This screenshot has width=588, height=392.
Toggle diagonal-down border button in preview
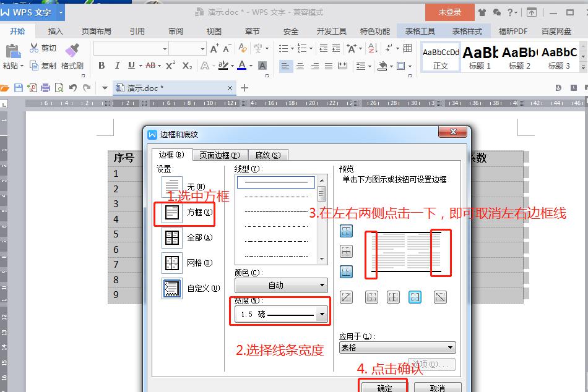[440, 297]
